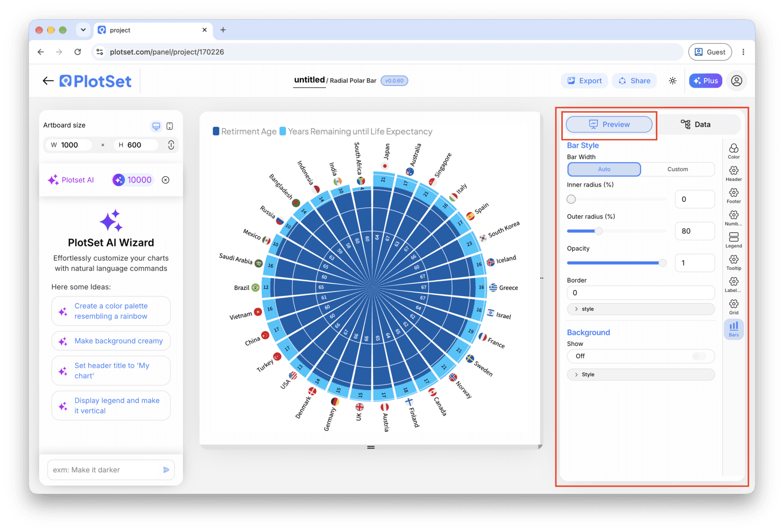Viewport: 784px width, 532px height.
Task: Choose the 'Make background creamy' idea
Action: coord(111,341)
